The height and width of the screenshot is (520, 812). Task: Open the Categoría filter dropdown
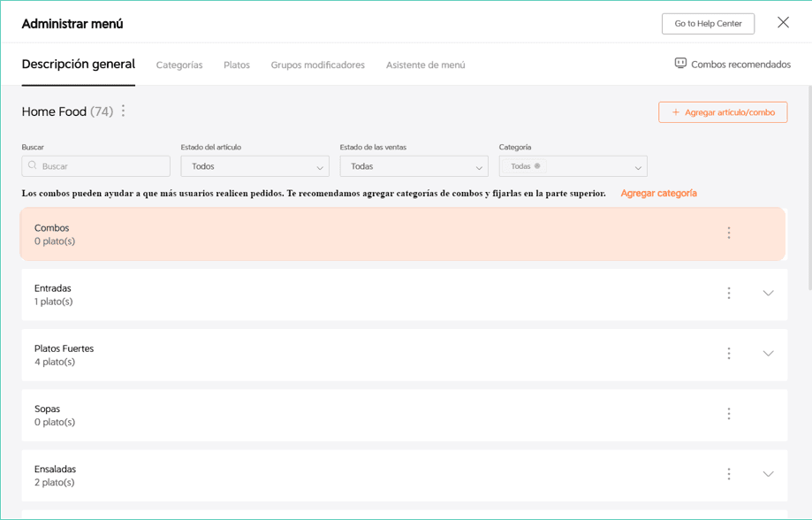[573, 166]
